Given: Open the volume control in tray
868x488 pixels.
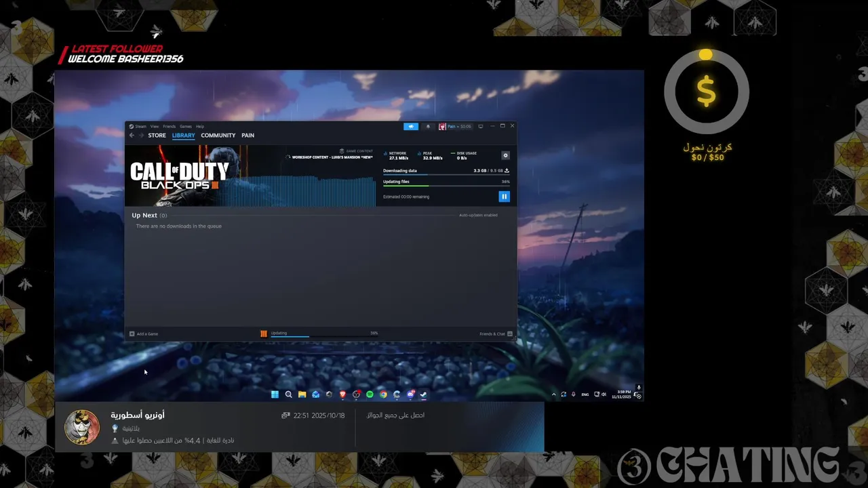Looking at the screenshot, I should point(604,394).
